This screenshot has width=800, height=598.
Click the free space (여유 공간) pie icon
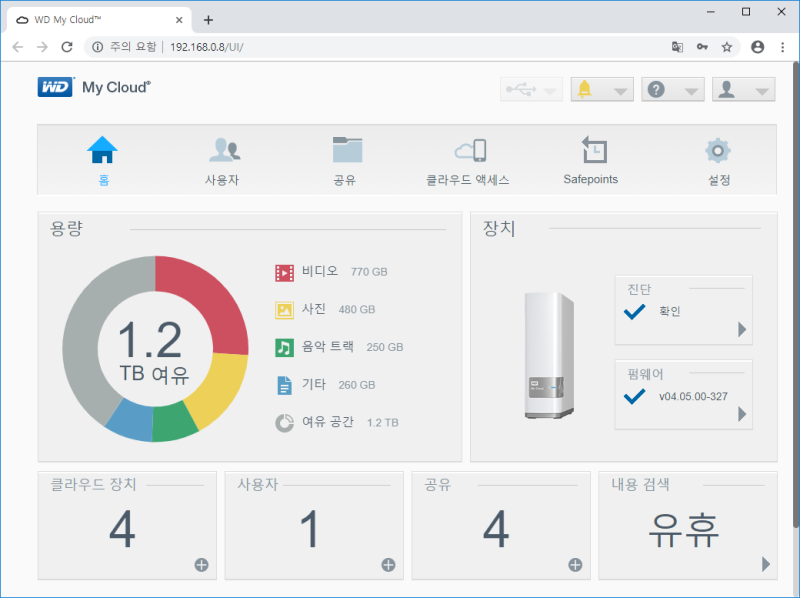pyautogui.click(x=284, y=422)
